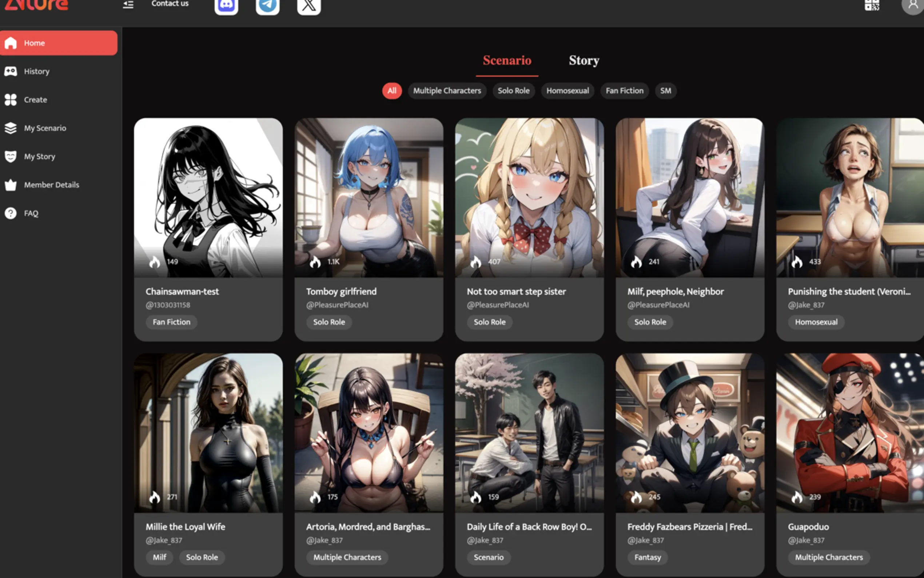Open Member Details in sidebar
This screenshot has width=924, height=578.
tap(51, 185)
